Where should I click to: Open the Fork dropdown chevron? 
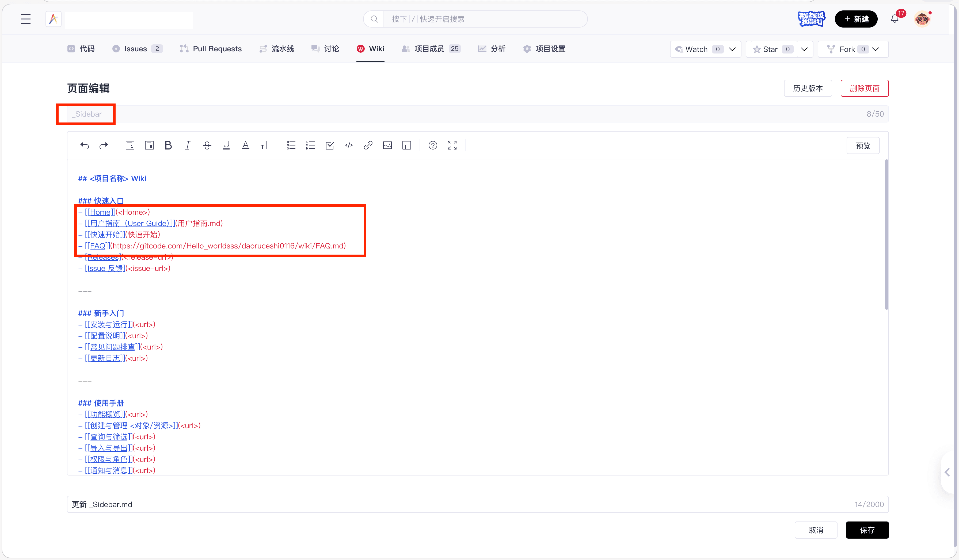coord(876,49)
